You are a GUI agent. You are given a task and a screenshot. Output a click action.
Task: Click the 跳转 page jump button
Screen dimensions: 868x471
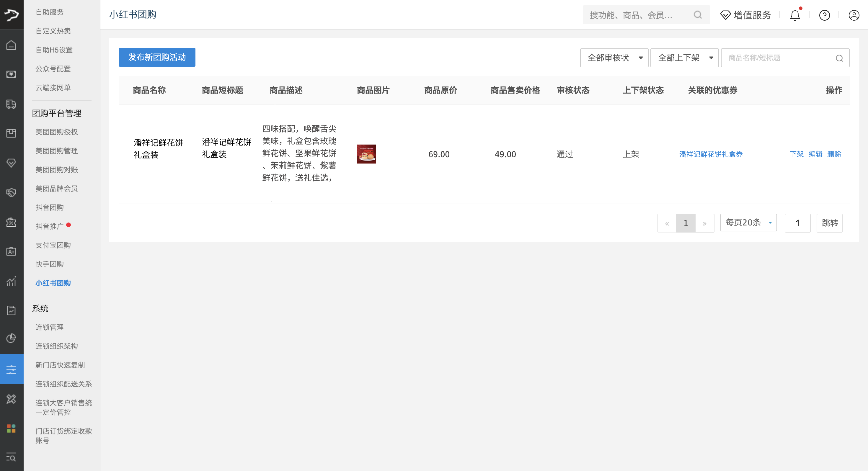click(x=829, y=223)
